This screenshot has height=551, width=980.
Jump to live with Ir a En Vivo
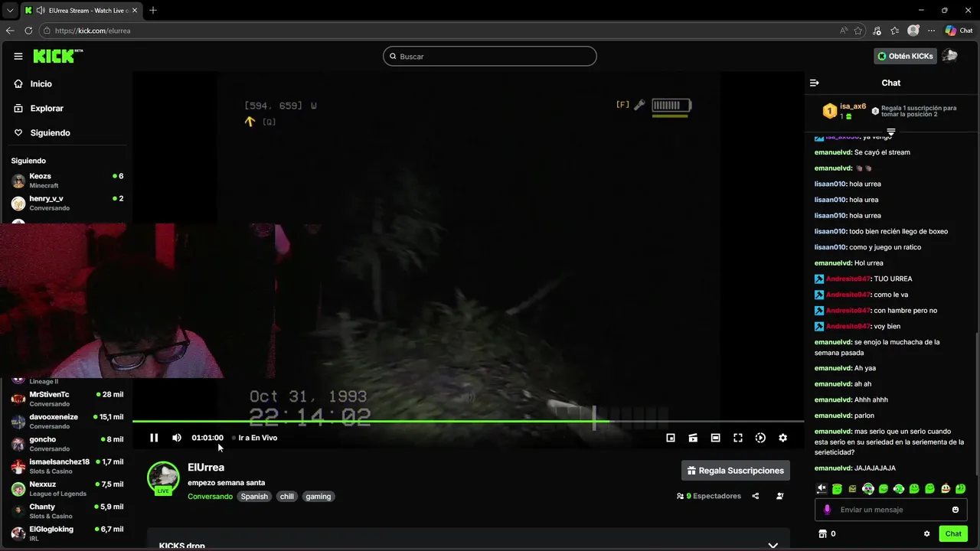[x=255, y=438]
